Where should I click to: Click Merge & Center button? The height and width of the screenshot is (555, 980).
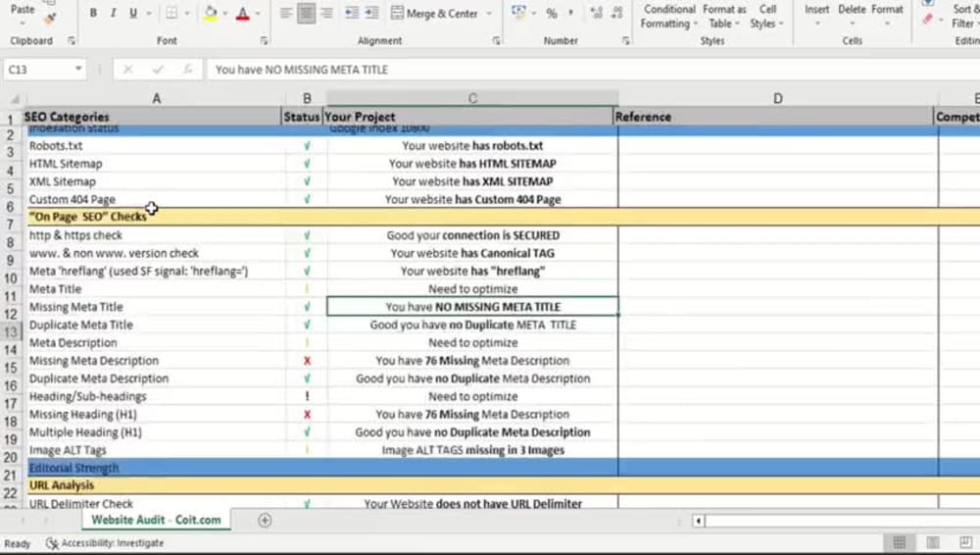(x=434, y=13)
